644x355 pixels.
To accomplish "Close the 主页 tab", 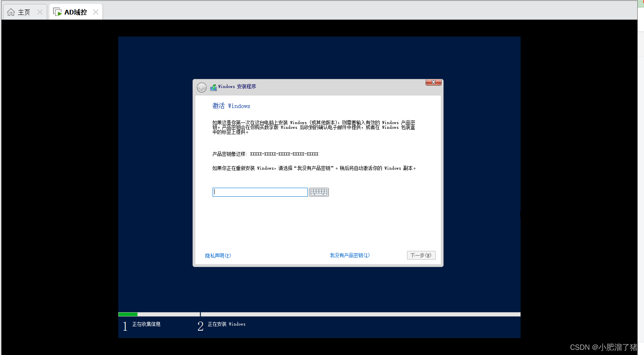I will coord(40,12).
